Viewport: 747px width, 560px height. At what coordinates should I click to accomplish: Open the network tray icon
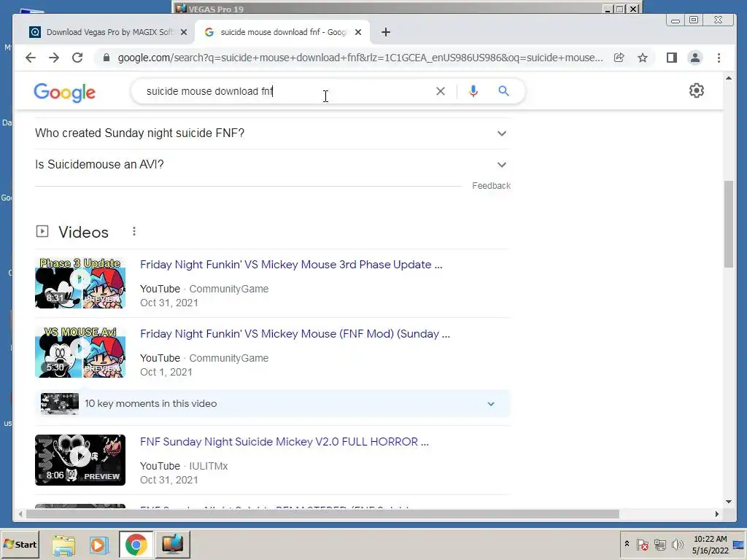(659, 544)
